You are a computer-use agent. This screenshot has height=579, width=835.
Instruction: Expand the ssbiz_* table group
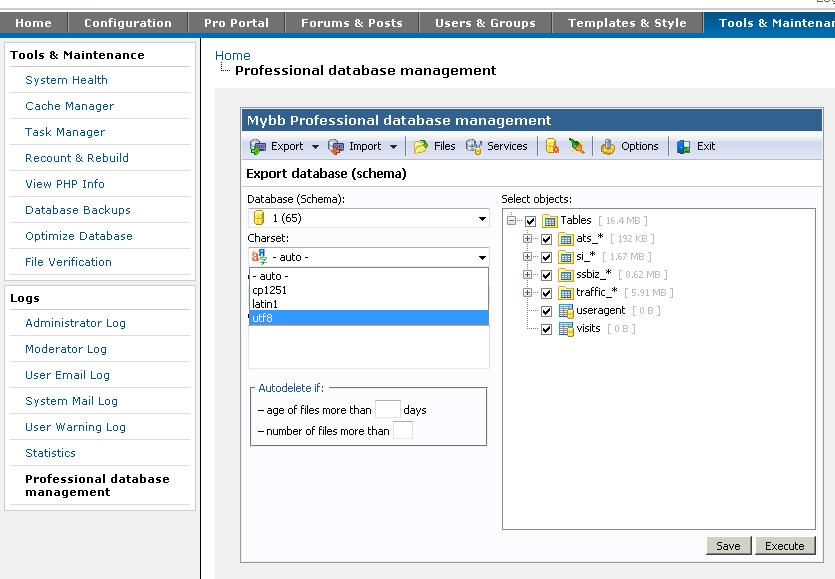528,275
